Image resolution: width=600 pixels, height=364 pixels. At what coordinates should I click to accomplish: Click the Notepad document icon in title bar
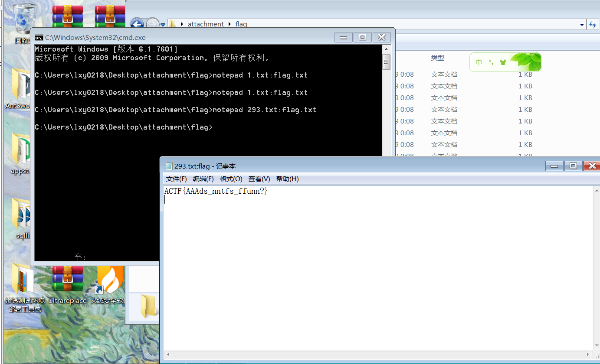point(169,166)
